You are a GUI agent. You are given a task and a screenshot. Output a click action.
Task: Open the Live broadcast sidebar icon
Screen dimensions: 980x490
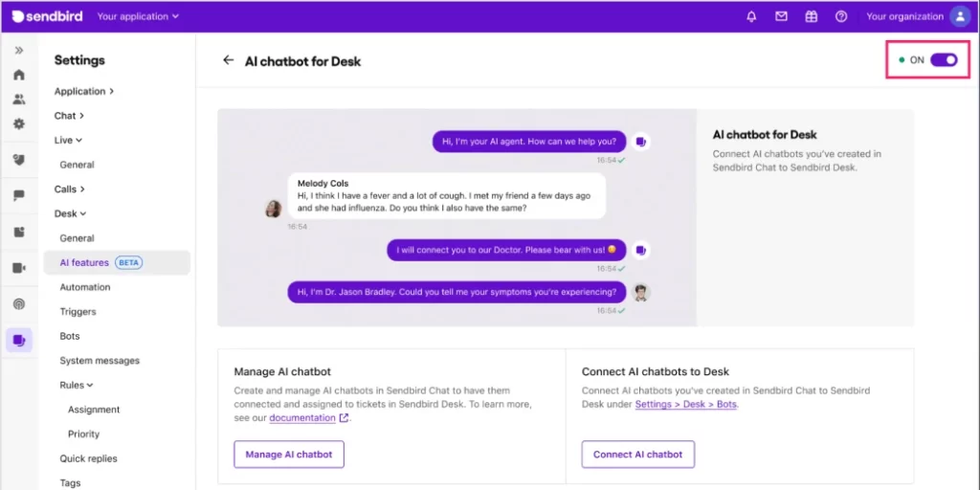coord(19,304)
